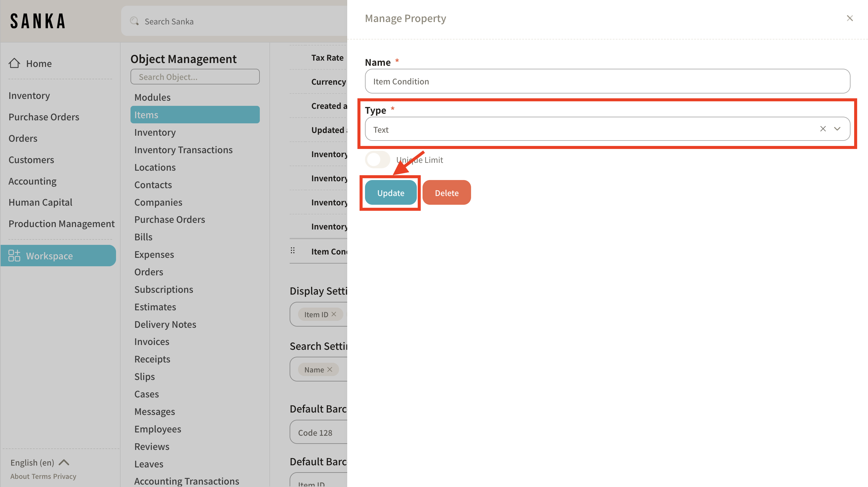Click the Update button

pyautogui.click(x=390, y=192)
